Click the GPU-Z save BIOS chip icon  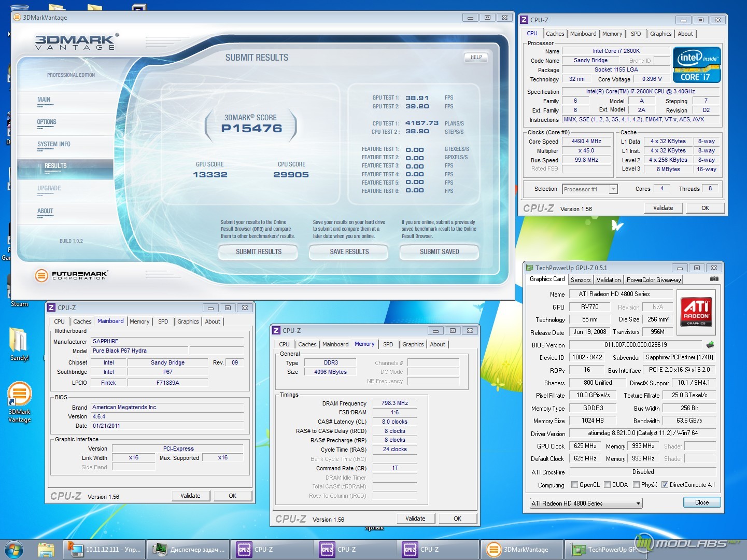(710, 344)
